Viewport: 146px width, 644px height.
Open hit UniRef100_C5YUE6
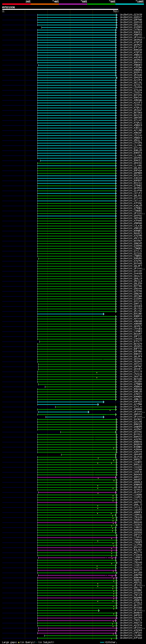[131, 329]
